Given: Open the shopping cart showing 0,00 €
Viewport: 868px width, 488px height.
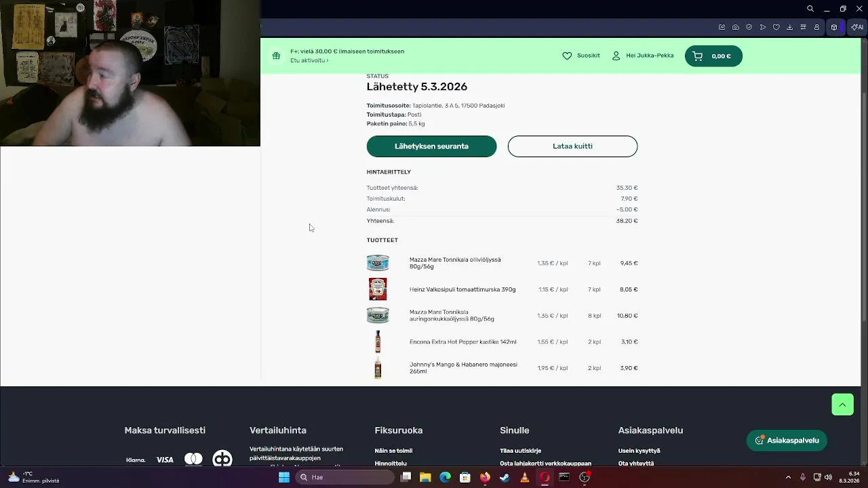Looking at the screenshot, I should (713, 56).
